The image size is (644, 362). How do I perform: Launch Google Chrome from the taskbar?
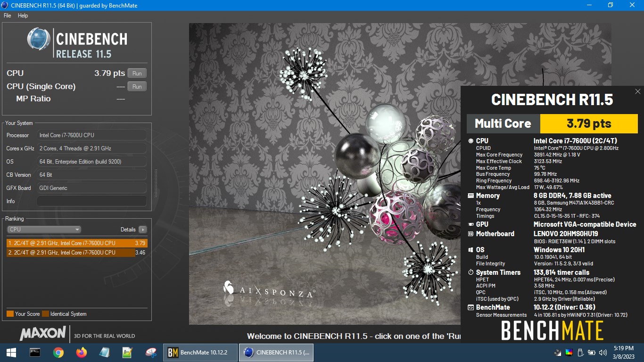(x=58, y=353)
